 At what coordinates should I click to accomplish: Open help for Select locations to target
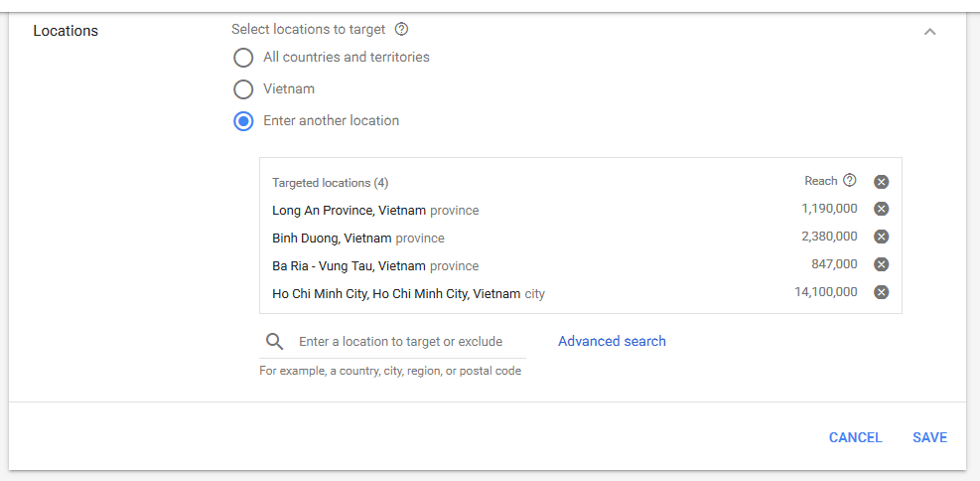pyautogui.click(x=402, y=29)
